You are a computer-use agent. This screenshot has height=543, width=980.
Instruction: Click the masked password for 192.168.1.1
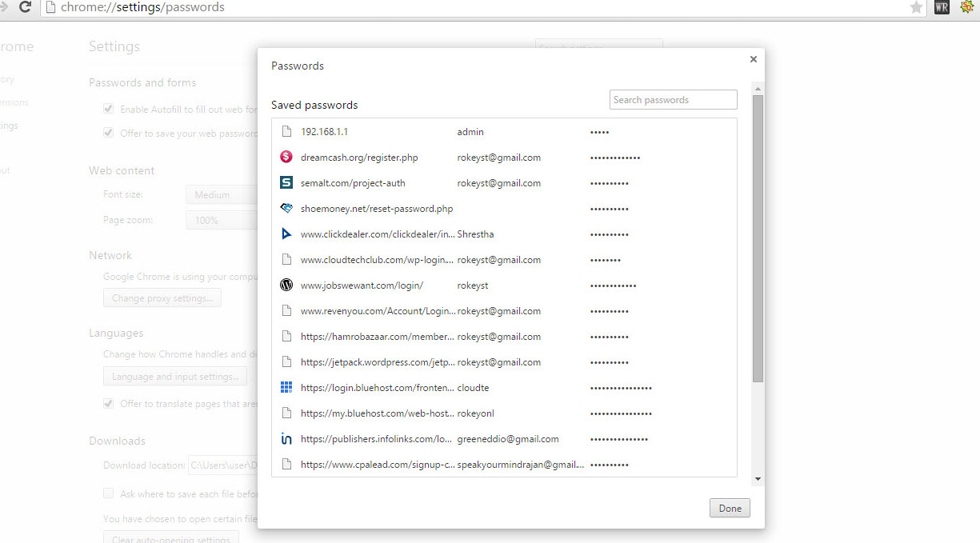tap(599, 132)
